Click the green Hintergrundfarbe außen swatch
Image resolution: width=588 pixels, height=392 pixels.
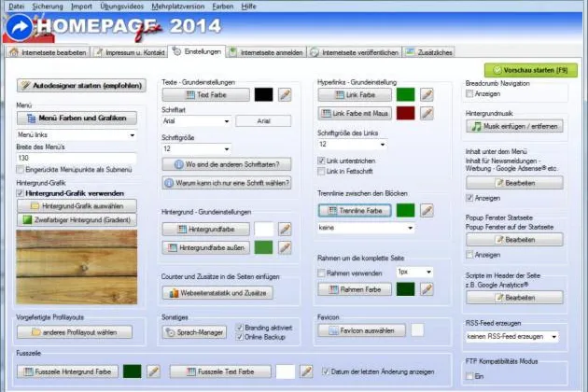pos(263,247)
